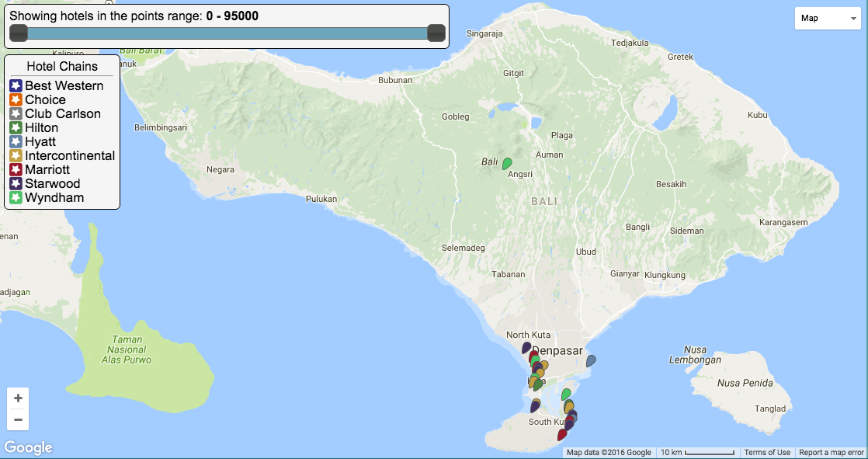
Task: Zoom in with the plus button
Action: tap(18, 398)
